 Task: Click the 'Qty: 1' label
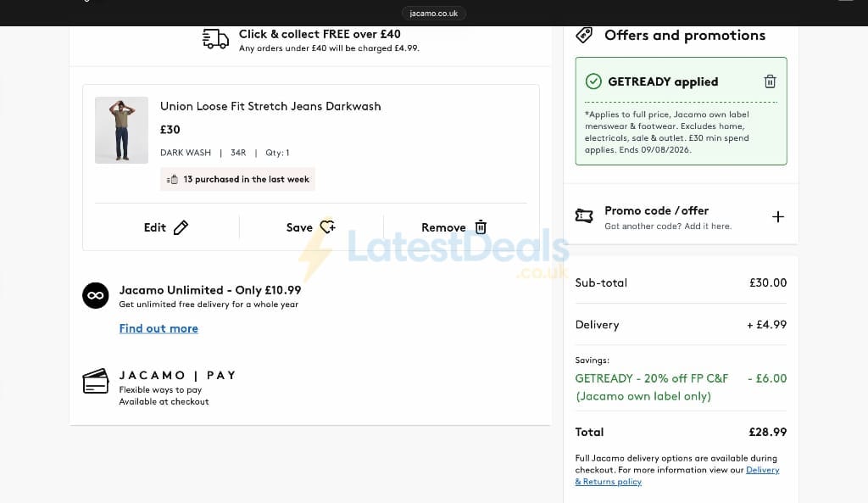[x=277, y=153]
